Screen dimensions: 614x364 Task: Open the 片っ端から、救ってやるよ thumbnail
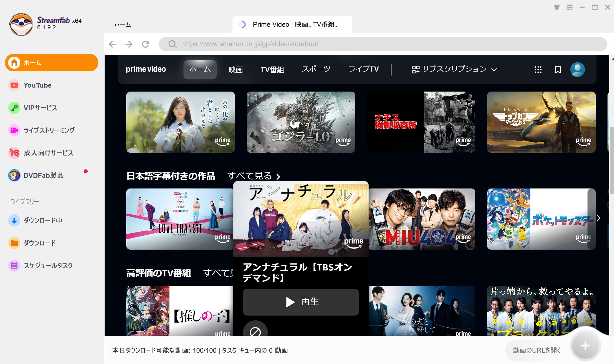coord(541,310)
